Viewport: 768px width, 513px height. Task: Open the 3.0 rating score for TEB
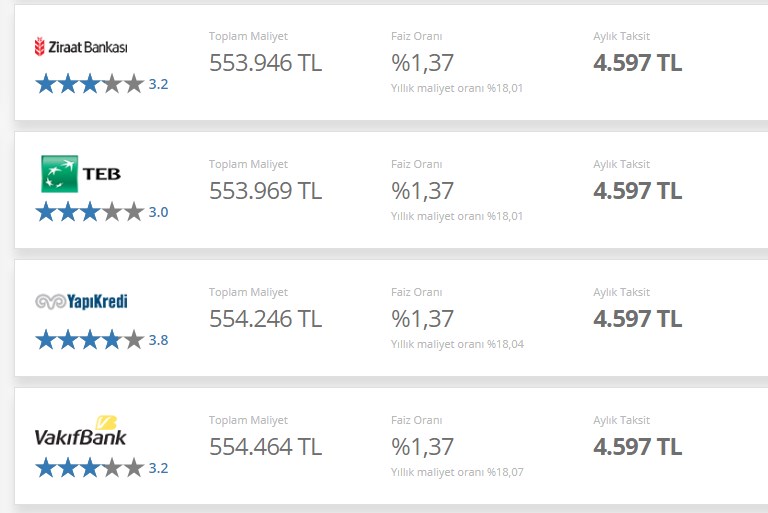tap(159, 212)
